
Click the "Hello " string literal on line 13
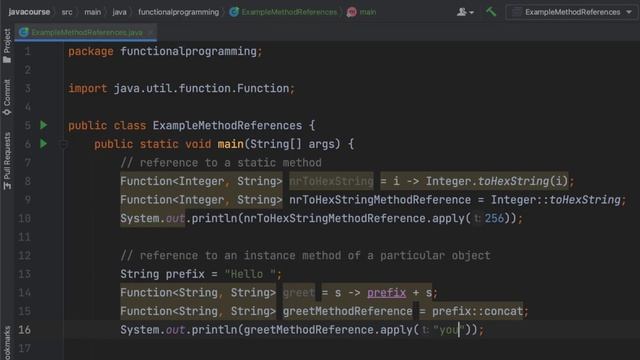(250, 274)
